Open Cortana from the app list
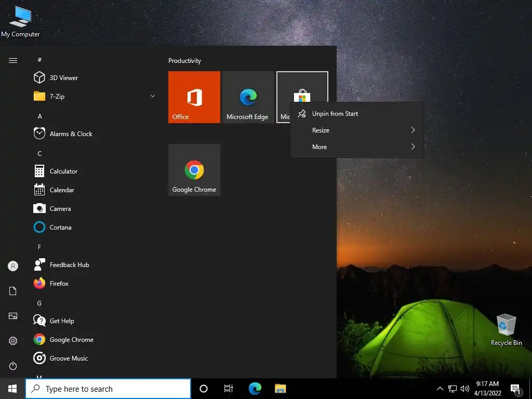532x399 pixels. [x=94, y=227]
